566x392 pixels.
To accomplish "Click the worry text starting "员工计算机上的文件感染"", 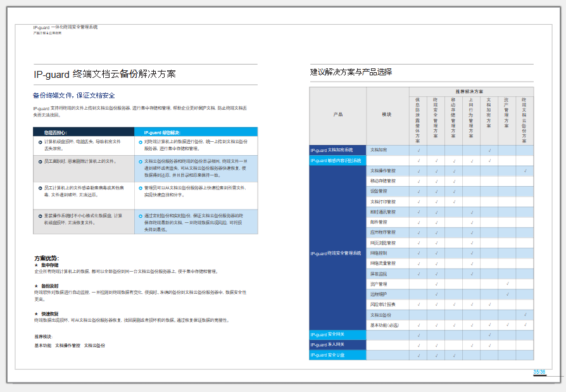I will [x=84, y=191].
